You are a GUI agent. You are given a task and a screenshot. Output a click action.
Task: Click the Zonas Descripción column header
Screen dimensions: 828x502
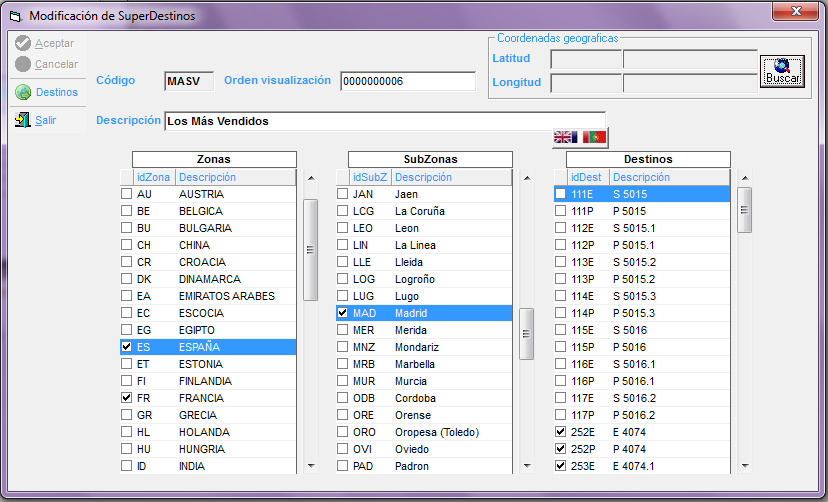pos(236,177)
